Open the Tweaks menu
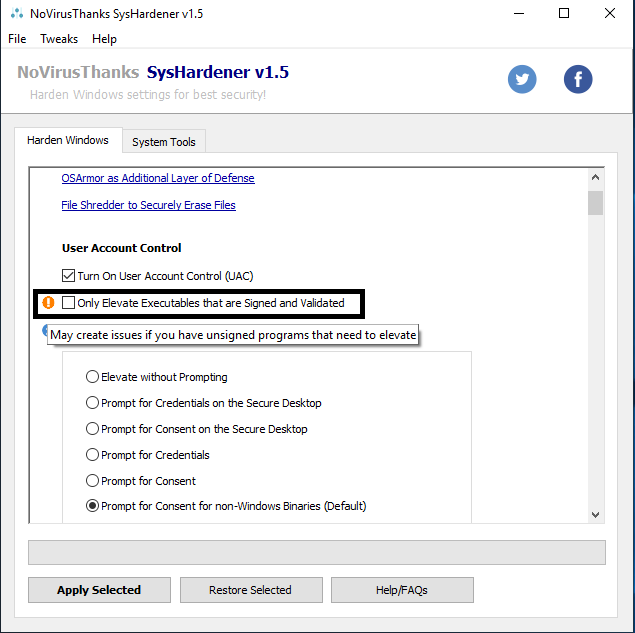 [x=59, y=39]
